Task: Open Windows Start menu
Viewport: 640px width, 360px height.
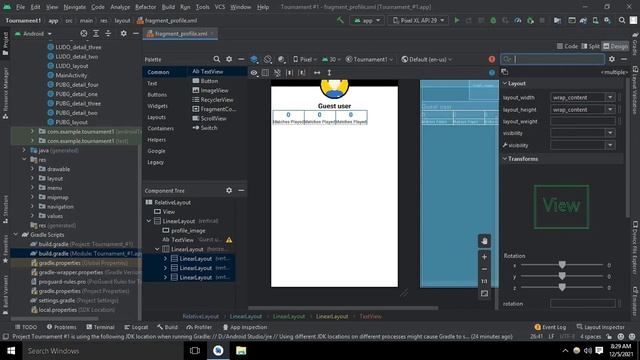Action: tap(11, 351)
